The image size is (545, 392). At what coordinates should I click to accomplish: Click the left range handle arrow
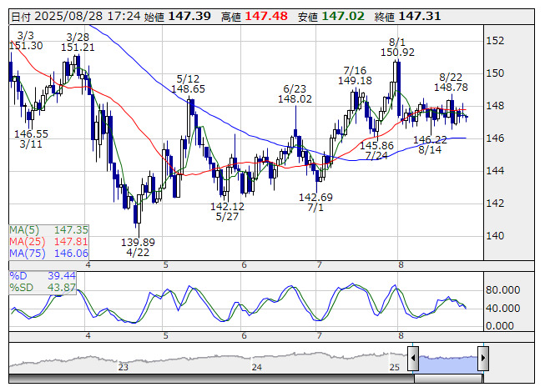click(413, 359)
